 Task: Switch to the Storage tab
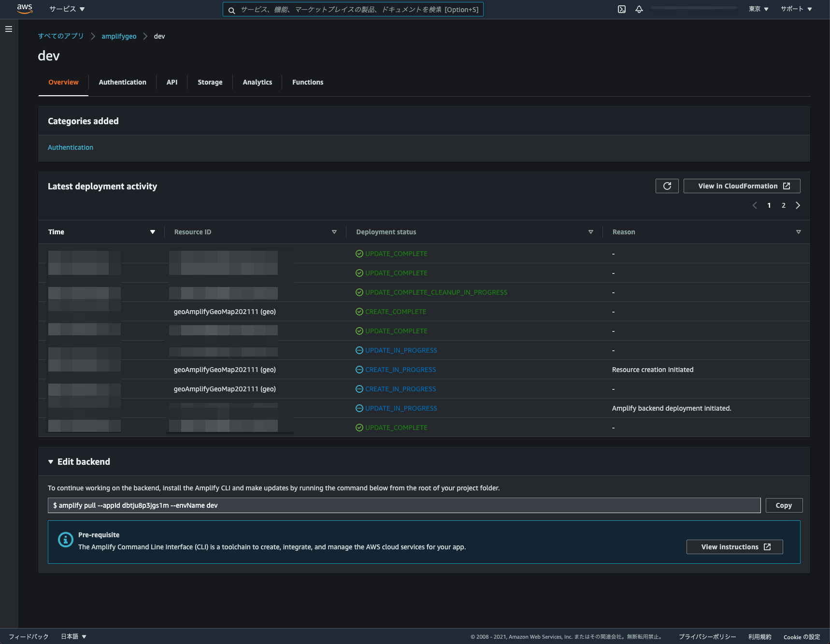[210, 82]
